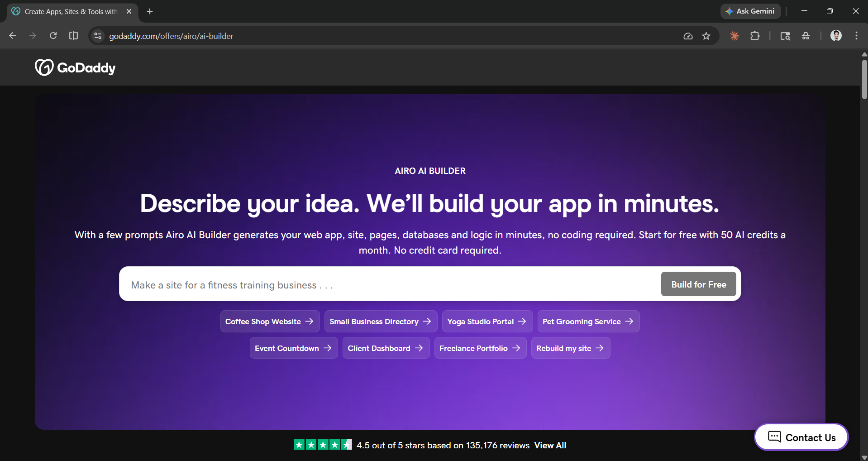This screenshot has width=868, height=461.
Task: Open the Contact Us chat button
Action: coord(801,437)
